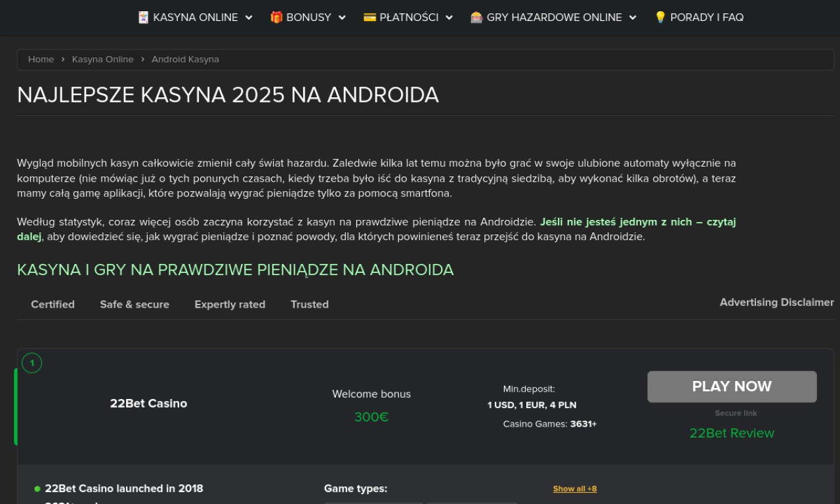The height and width of the screenshot is (504, 840).
Task: Click the joker card icon beside Kasyna Online
Action: (143, 17)
